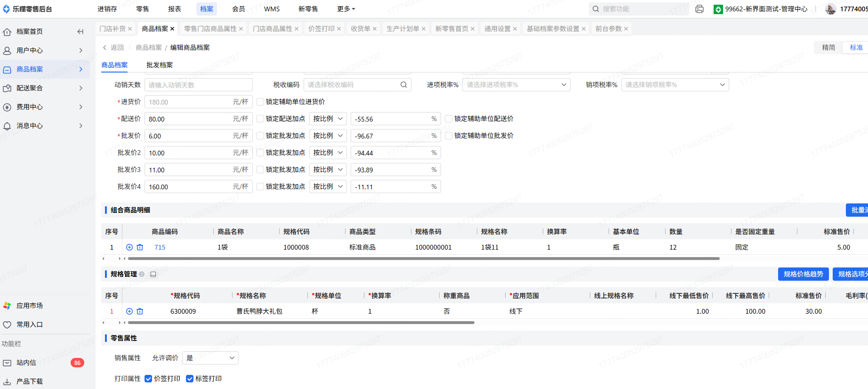This screenshot has width=868, height=389.
Task: Close the 前台参数 tab
Action: coord(626,29)
